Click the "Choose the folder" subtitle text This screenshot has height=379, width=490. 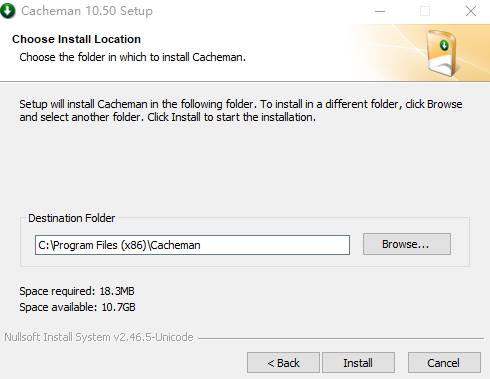point(132,57)
